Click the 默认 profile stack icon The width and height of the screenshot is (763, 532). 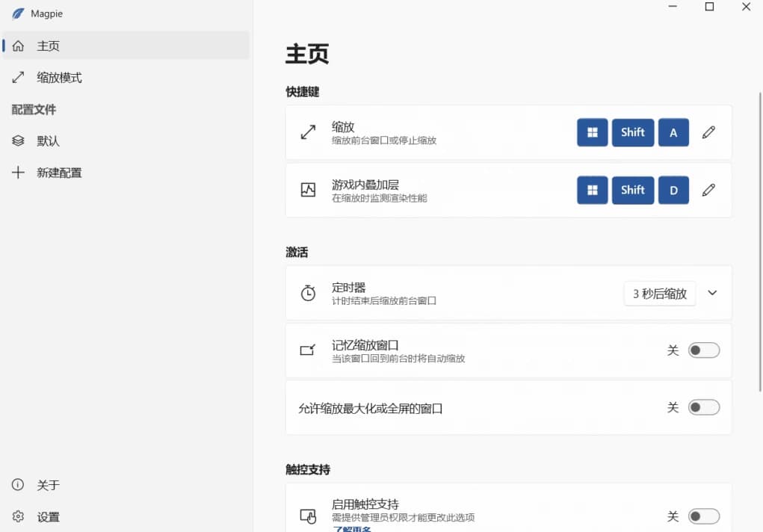coord(17,140)
